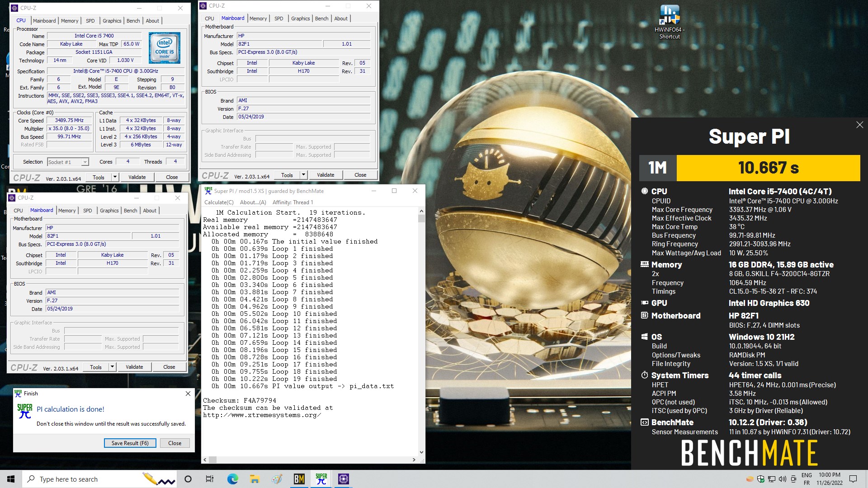Click the taskbar clock showing 10:00 PM
The image size is (868, 488).
[830, 479]
